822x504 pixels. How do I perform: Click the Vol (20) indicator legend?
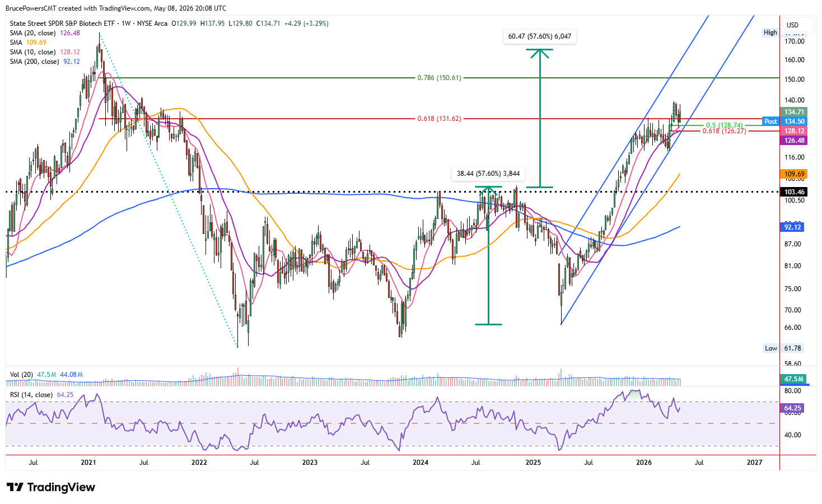pyautogui.click(x=46, y=375)
